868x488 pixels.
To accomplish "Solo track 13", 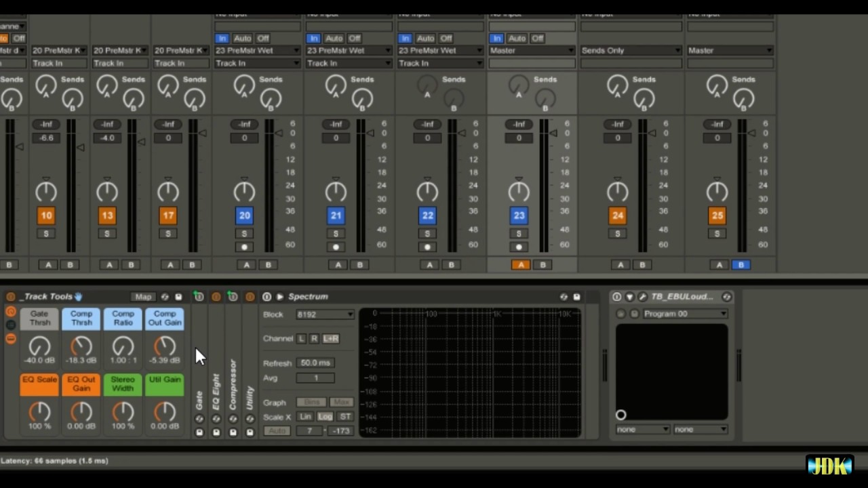I will coord(107,234).
